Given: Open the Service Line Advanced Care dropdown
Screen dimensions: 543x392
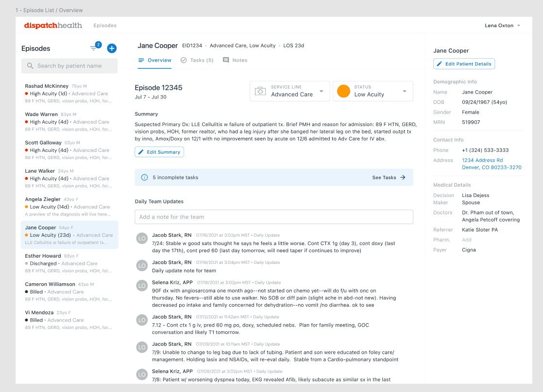Looking at the screenshot, I should tap(290, 91).
